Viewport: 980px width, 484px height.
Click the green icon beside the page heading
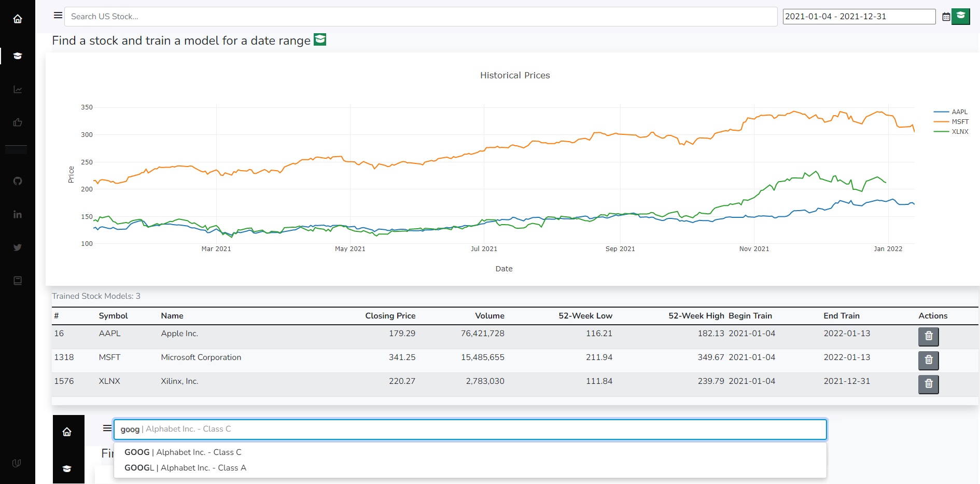[x=320, y=40]
